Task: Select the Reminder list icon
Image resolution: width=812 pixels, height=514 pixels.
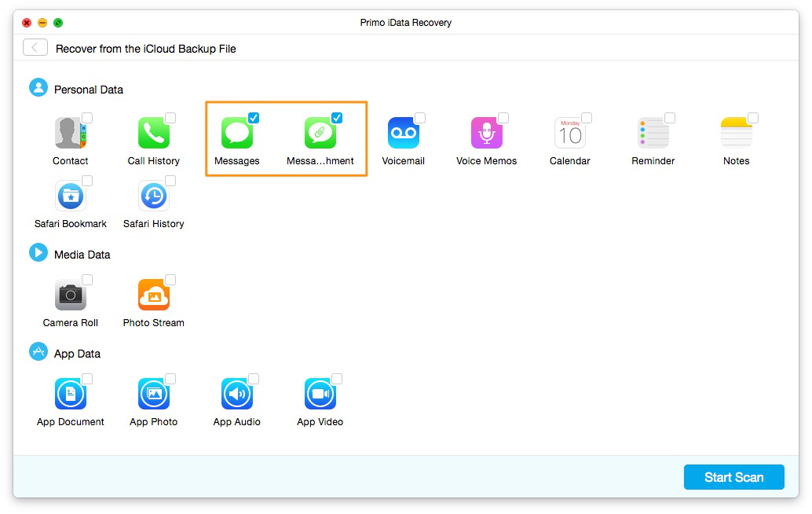Action: [x=653, y=133]
